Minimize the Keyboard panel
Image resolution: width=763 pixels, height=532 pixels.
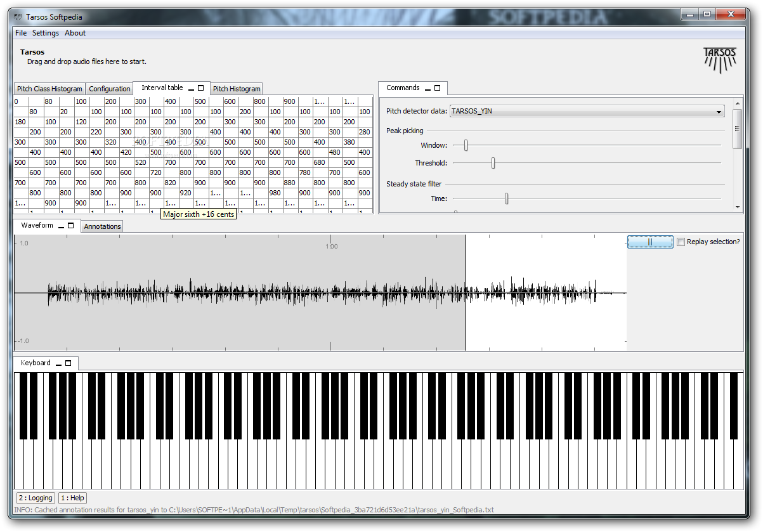click(x=58, y=364)
